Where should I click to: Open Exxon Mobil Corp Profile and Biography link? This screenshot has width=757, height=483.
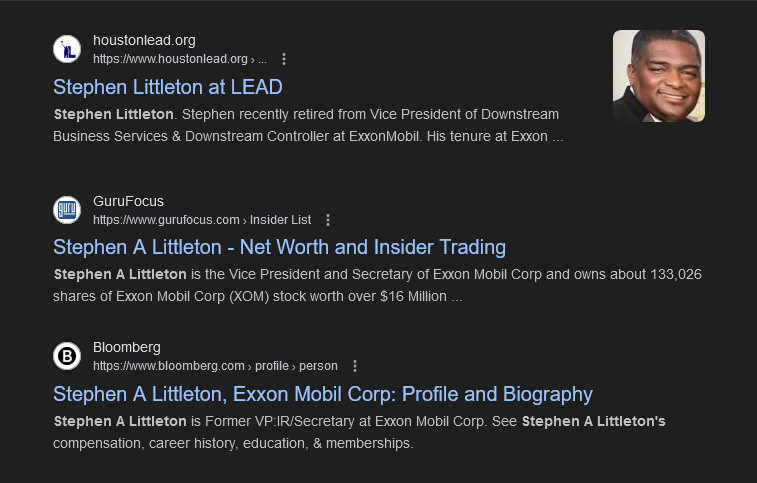323,394
